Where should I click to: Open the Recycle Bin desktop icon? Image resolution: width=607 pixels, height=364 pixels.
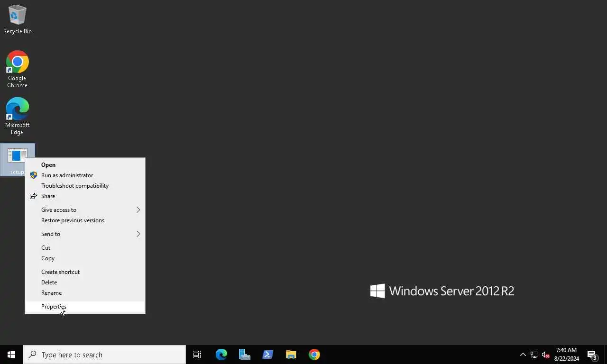[x=18, y=20]
